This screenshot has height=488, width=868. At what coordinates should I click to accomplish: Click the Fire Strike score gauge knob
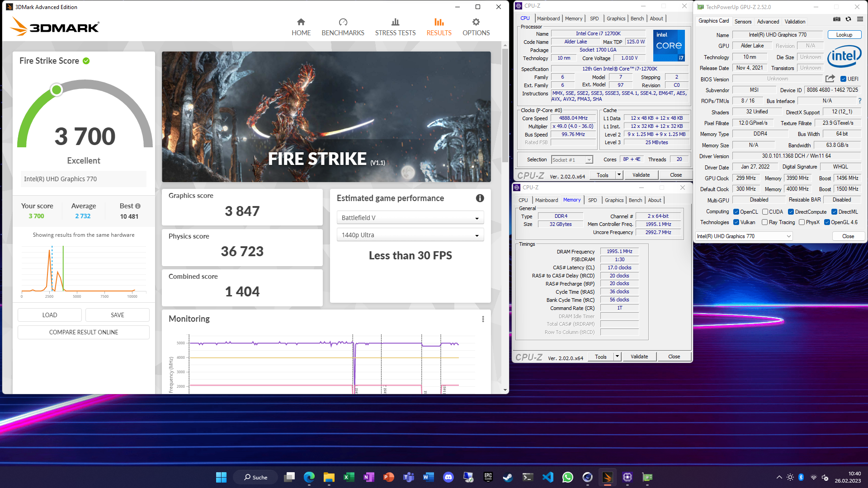(57, 90)
